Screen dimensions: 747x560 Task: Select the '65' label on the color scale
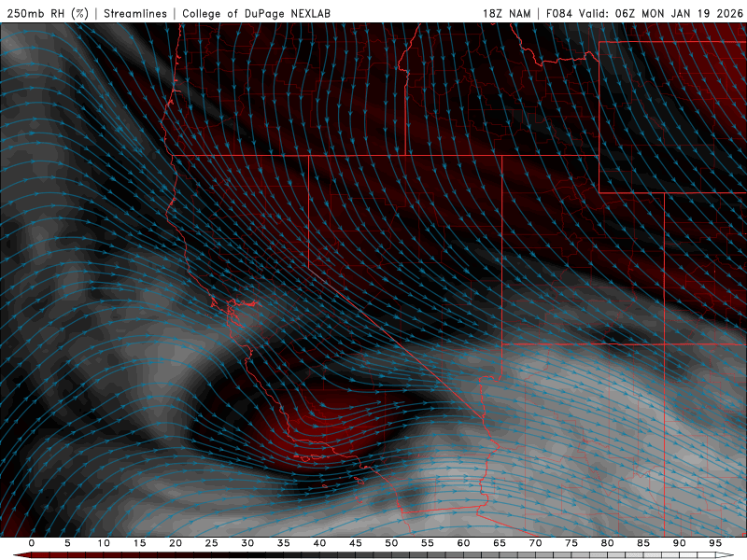500,543
